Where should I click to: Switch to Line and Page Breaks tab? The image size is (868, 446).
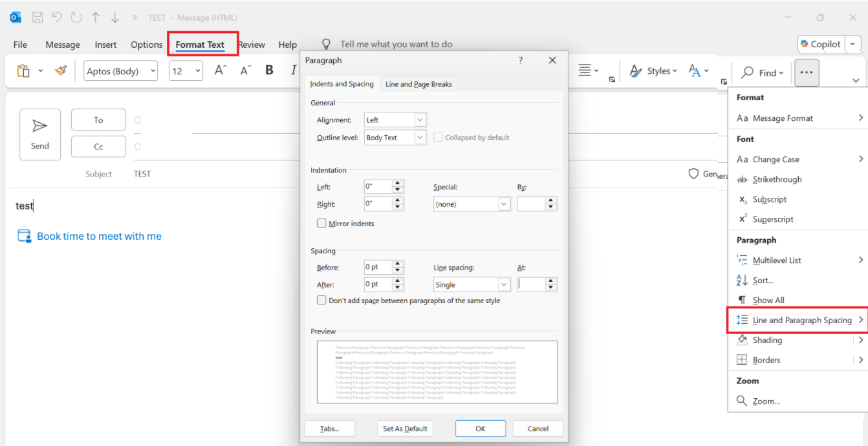[x=418, y=84]
